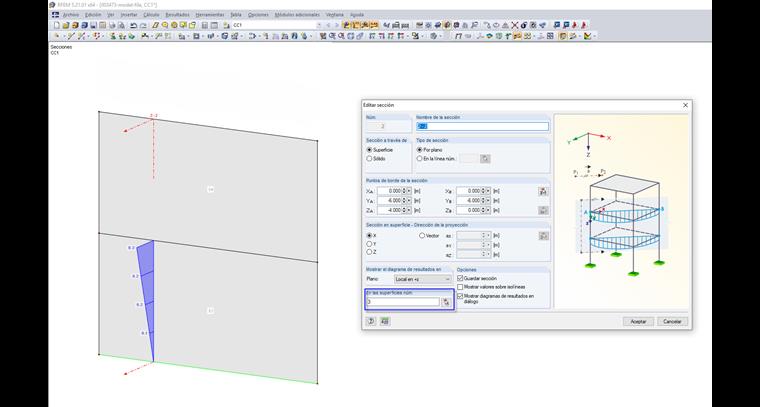This screenshot has height=407, width=760.
Task: Open the Resultados menu
Action: pyautogui.click(x=177, y=15)
